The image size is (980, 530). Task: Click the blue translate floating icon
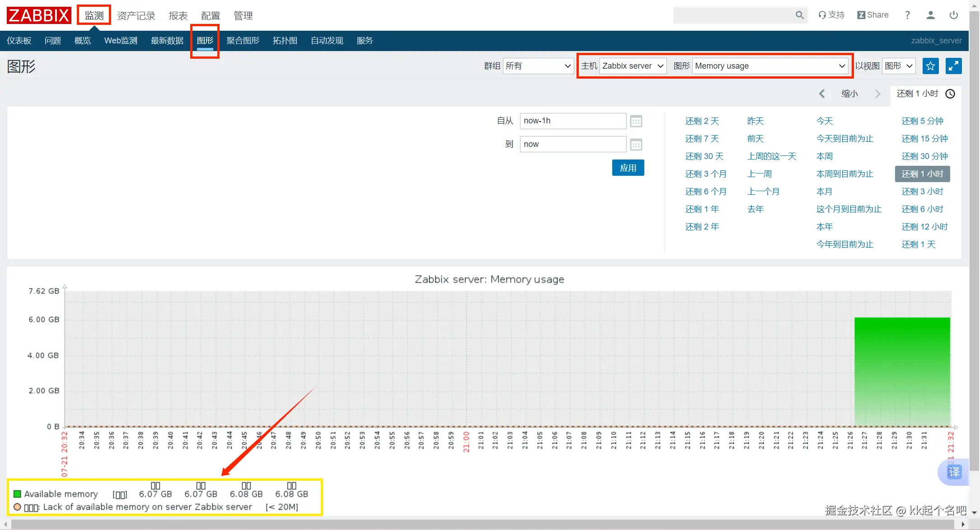click(x=954, y=472)
